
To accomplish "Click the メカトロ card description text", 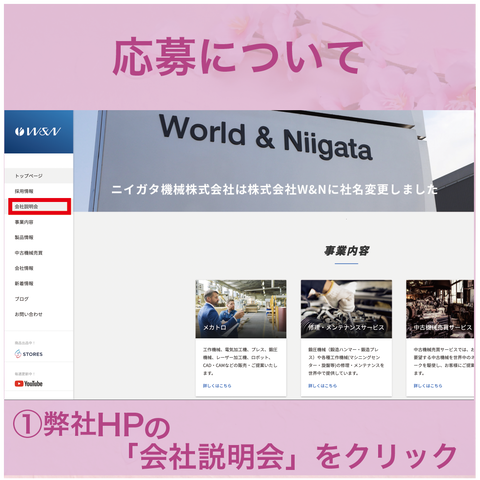I will 240,361.
